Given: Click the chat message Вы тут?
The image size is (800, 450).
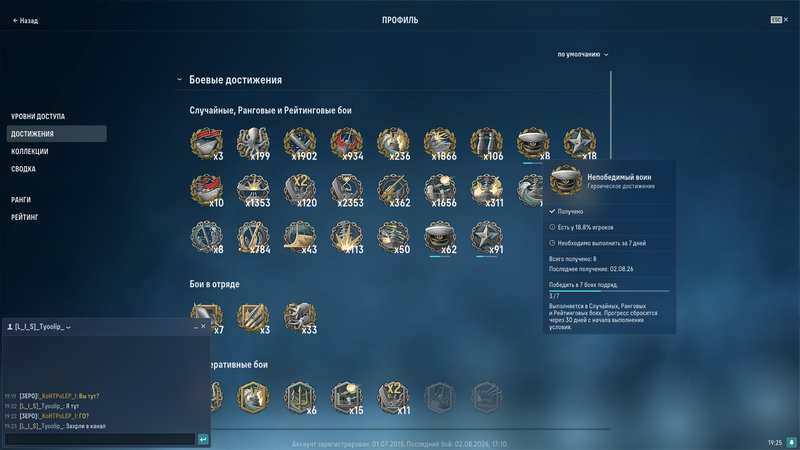Looking at the screenshot, I should coord(89,396).
